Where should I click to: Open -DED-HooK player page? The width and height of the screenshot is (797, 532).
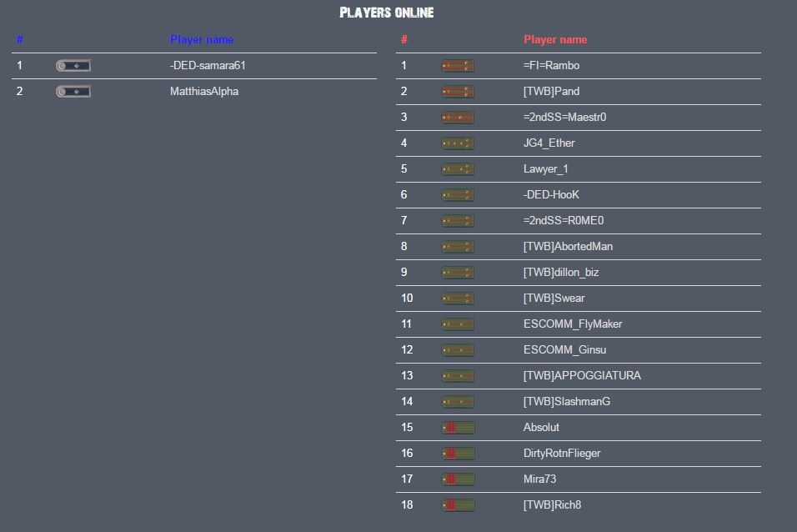click(551, 195)
